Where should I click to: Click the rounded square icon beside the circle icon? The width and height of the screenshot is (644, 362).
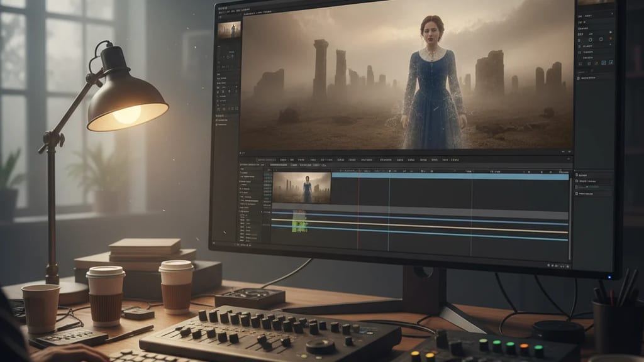(x=601, y=40)
